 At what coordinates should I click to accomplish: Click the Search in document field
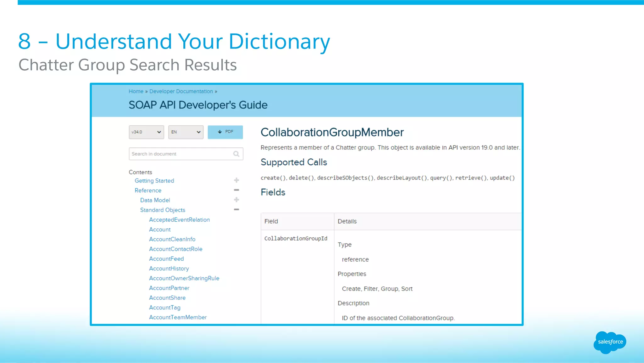click(x=186, y=154)
